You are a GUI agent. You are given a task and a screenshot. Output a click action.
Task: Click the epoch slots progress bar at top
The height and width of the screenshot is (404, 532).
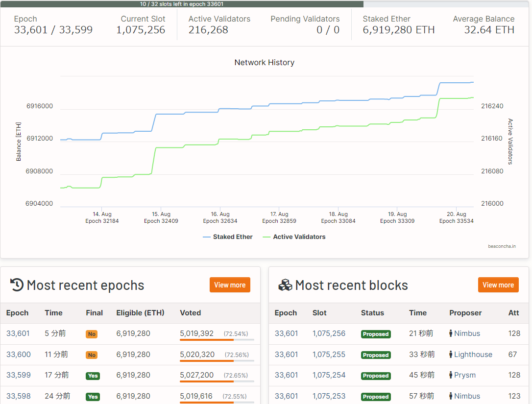point(182,4)
